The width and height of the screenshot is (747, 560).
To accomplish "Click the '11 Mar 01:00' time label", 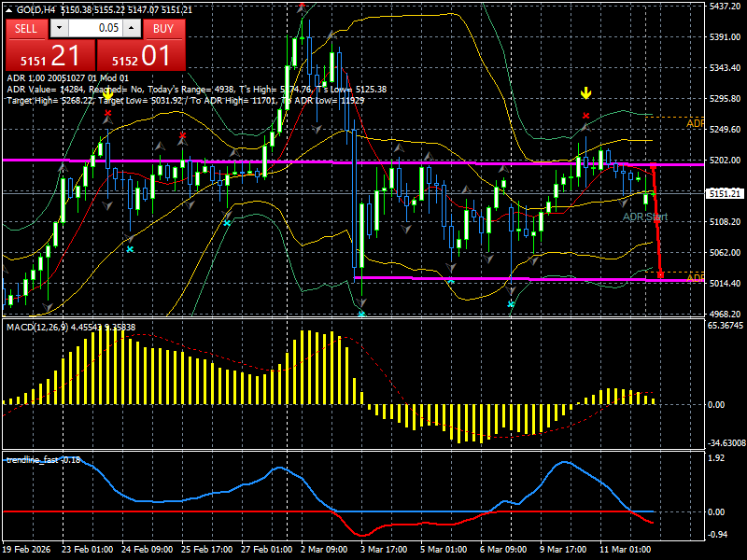I will click(625, 549).
